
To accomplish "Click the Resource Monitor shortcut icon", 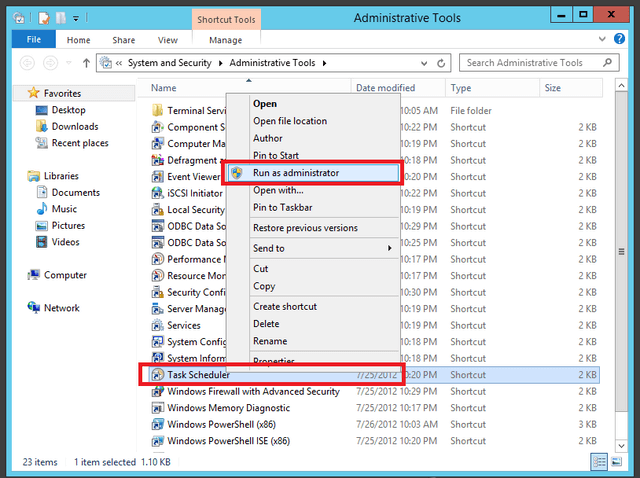I will click(x=158, y=276).
